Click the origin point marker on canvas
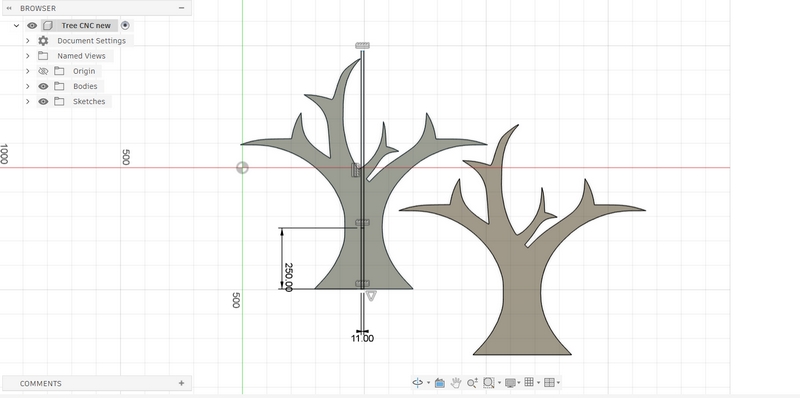Screen dimensions: 800x398 [x=242, y=168]
